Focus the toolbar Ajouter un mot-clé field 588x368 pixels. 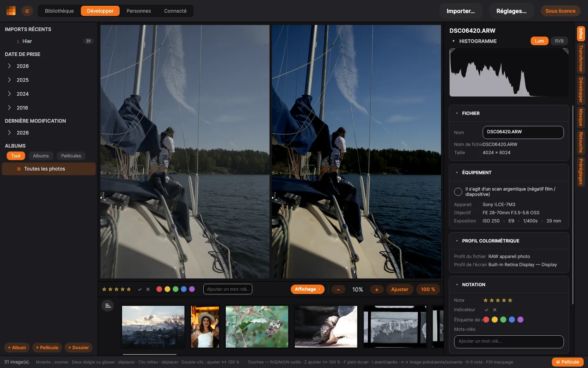click(x=228, y=289)
